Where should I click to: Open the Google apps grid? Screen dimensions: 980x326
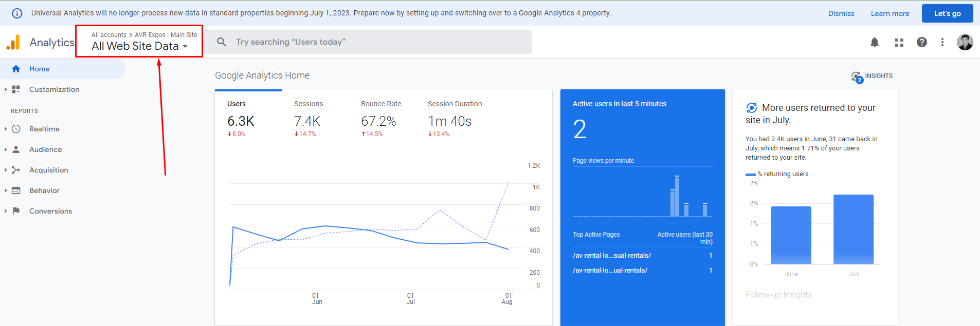[x=899, y=43]
